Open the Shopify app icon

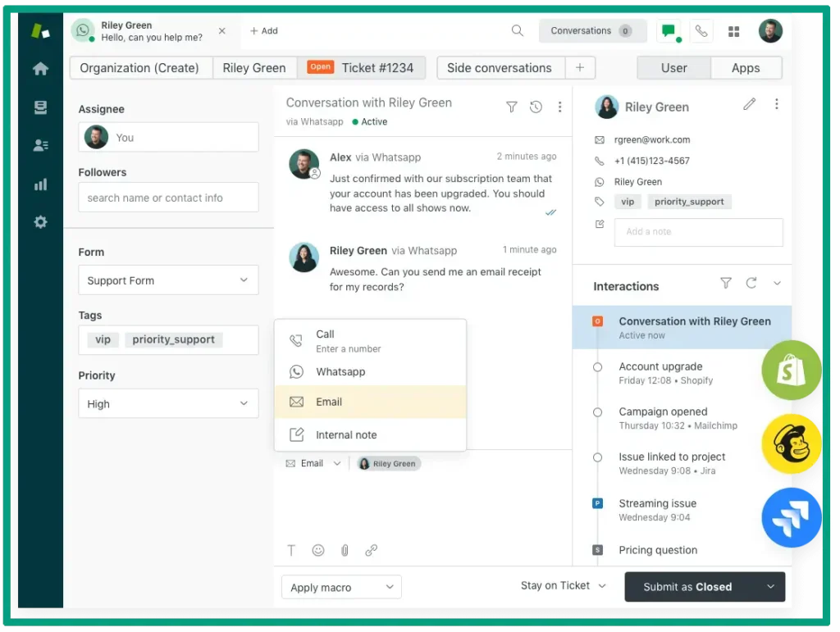point(791,371)
